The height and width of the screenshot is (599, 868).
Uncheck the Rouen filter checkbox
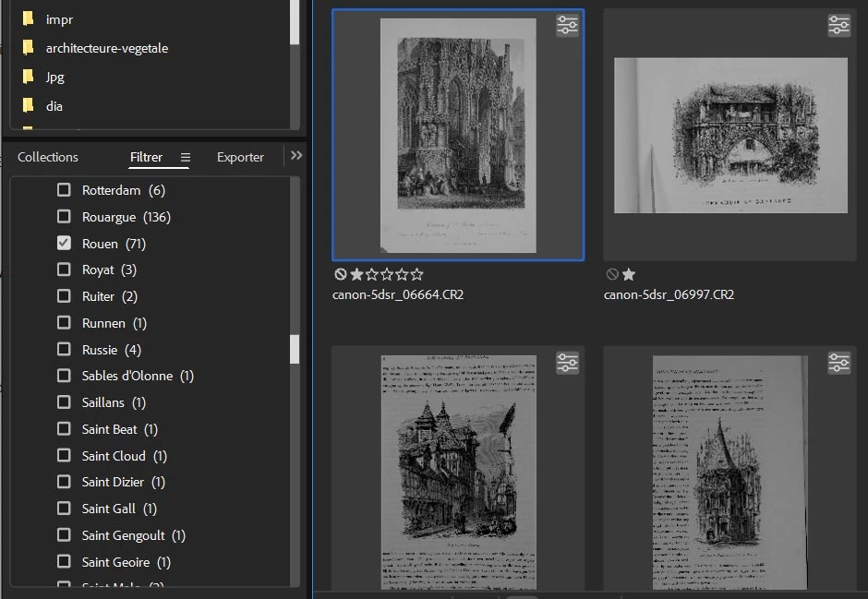pos(64,243)
